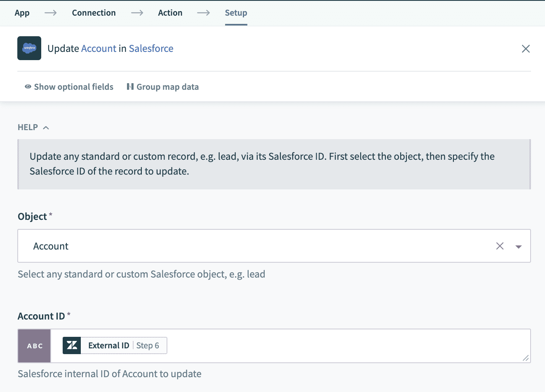Click the Zendesk icon in the data pill
The image size is (545, 392).
point(72,345)
